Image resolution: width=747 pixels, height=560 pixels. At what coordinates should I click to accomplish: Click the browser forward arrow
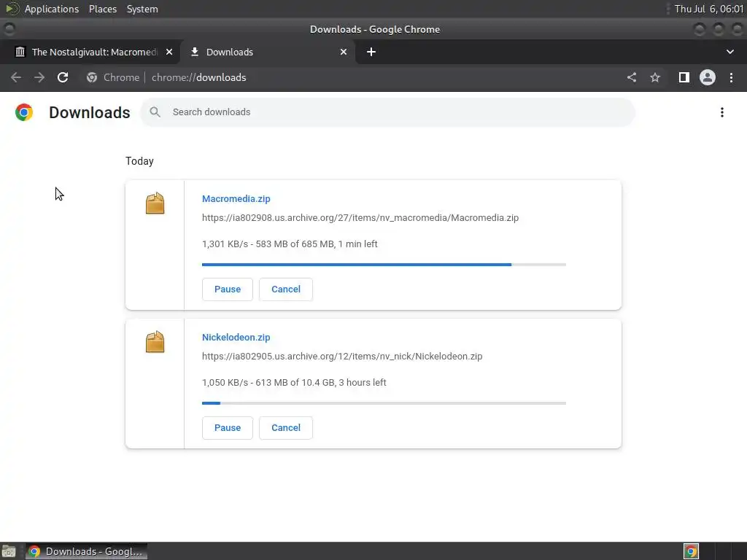pyautogui.click(x=39, y=77)
